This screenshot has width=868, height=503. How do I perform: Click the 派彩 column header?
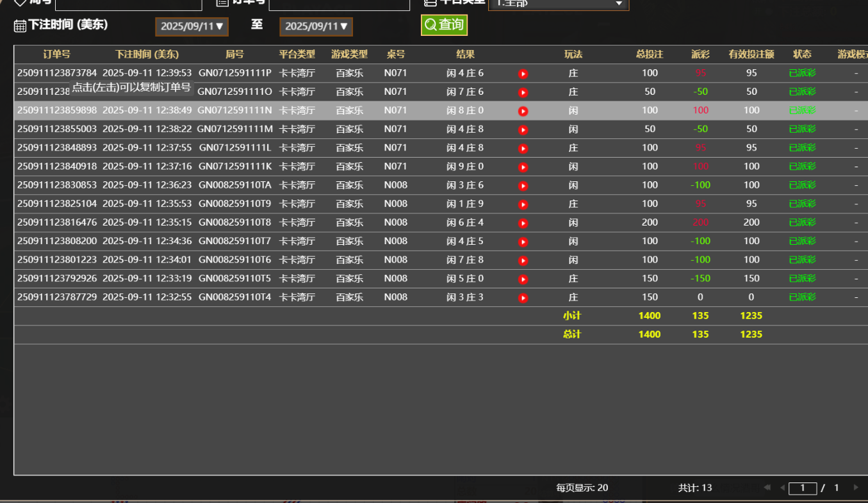pos(700,54)
